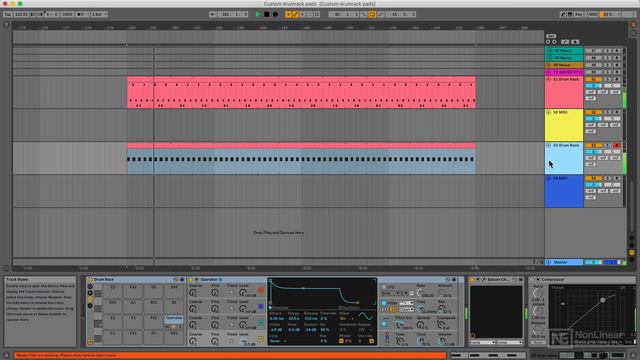Select the teal oscillator B square in Operator
The width and height of the screenshot is (640, 360).
[x=261, y=323]
